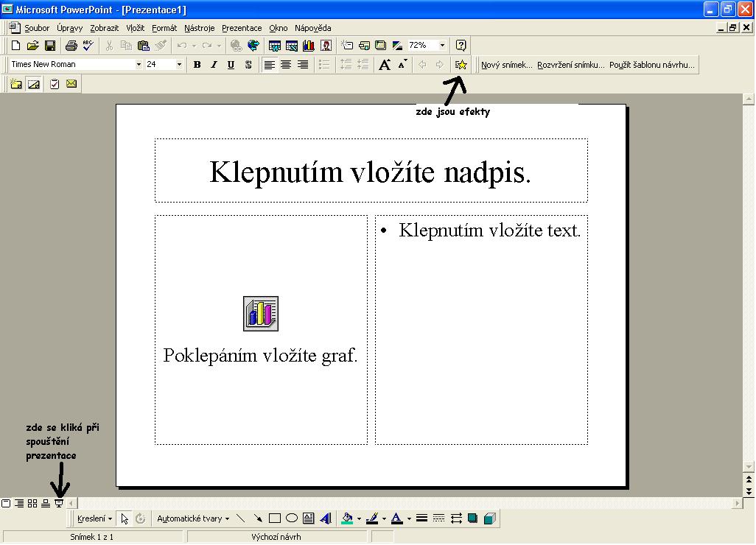Center align the text
756x545 pixels.
coord(286,65)
